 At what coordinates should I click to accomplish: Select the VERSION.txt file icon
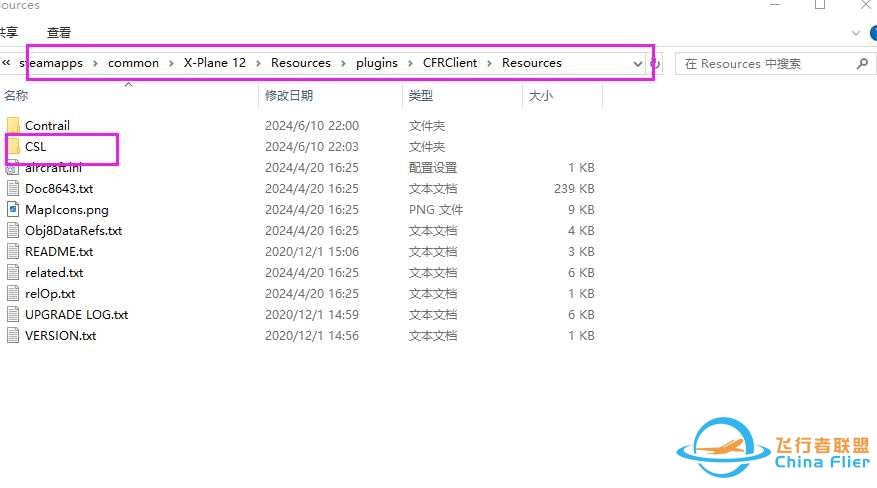pyautogui.click(x=13, y=335)
